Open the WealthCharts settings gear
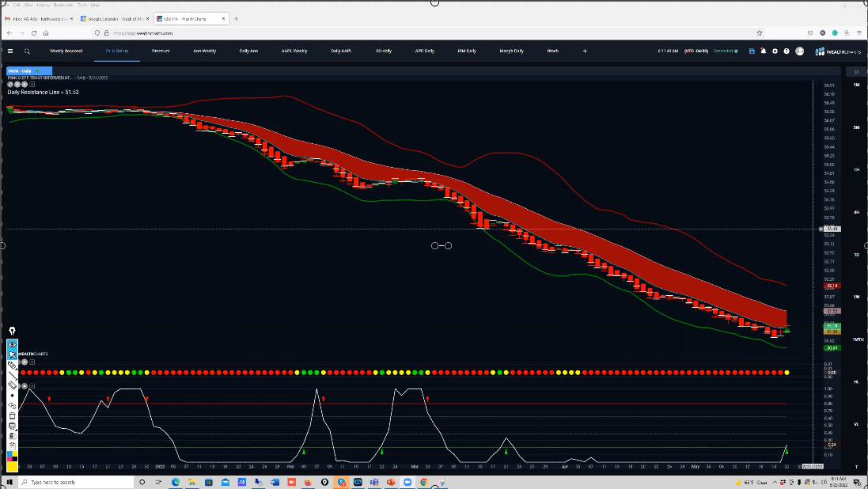The height and width of the screenshot is (489, 868). click(x=775, y=51)
